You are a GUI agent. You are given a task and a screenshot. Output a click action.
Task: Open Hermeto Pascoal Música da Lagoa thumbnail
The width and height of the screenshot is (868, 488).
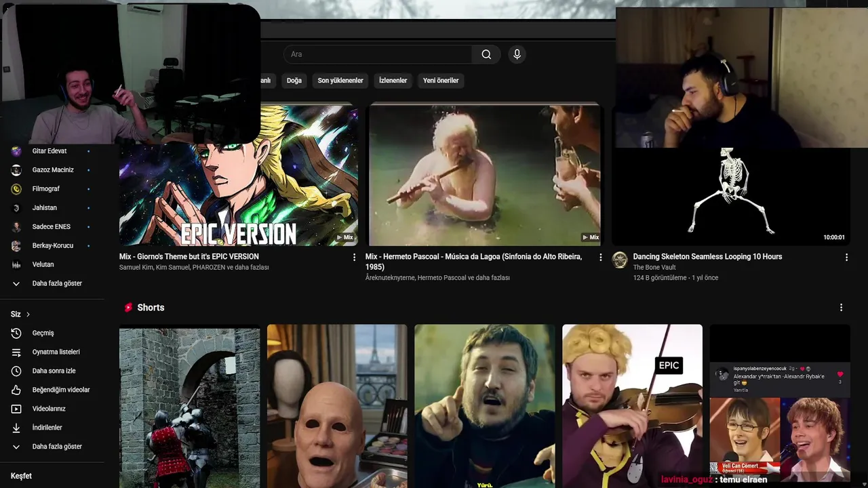click(484, 174)
